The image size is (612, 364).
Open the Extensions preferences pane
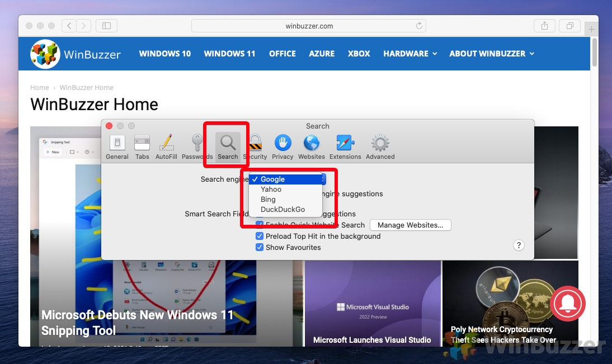(345, 147)
